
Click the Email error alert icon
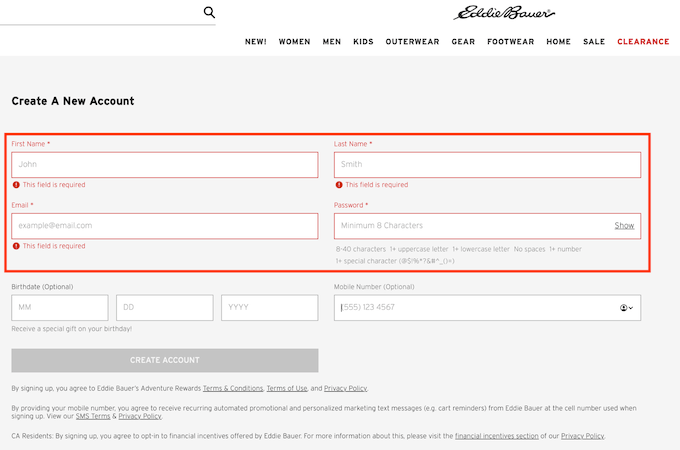[16, 246]
